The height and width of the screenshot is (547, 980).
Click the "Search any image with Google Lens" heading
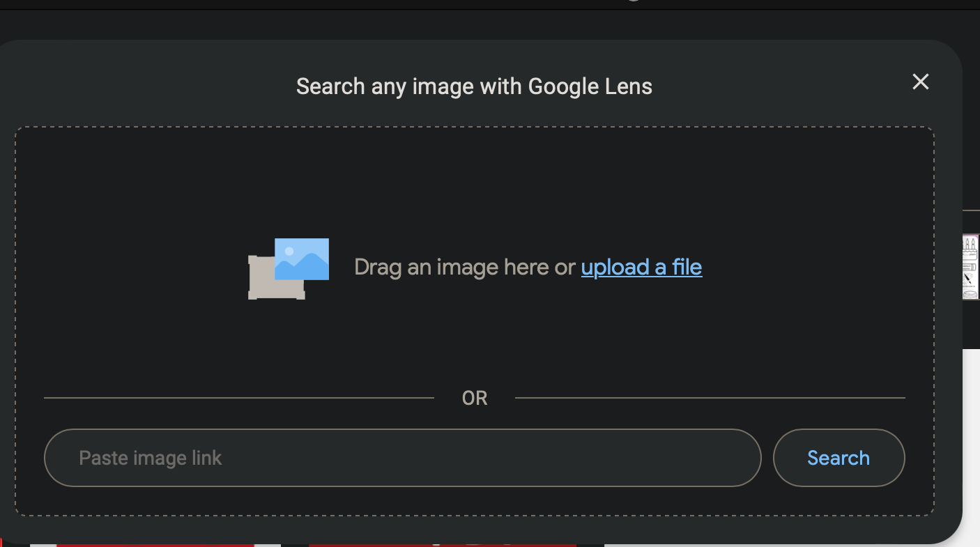point(474,86)
